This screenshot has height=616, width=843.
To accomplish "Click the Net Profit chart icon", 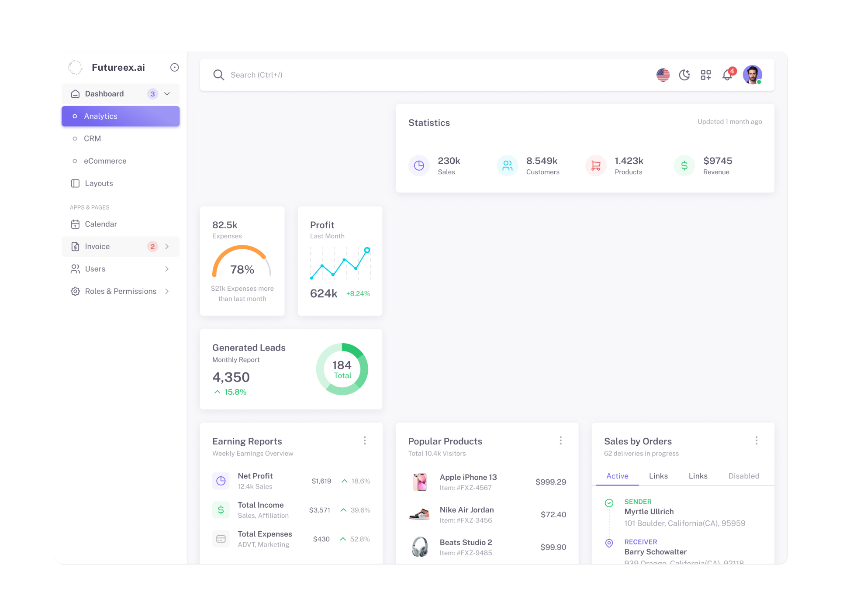I will click(221, 481).
